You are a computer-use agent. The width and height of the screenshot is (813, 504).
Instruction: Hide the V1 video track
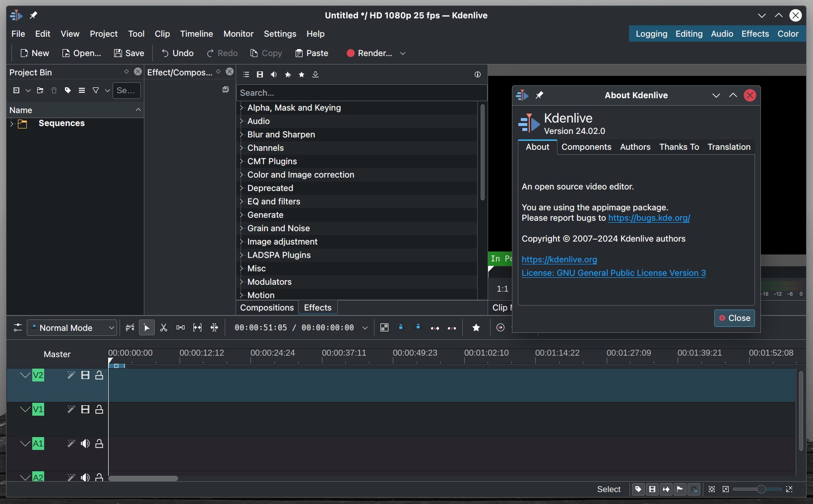tap(85, 409)
